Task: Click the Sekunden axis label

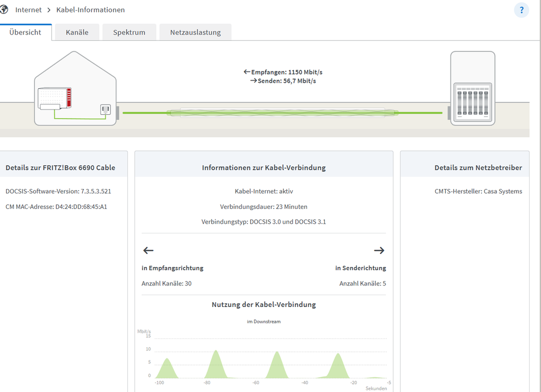Action: coord(376,389)
